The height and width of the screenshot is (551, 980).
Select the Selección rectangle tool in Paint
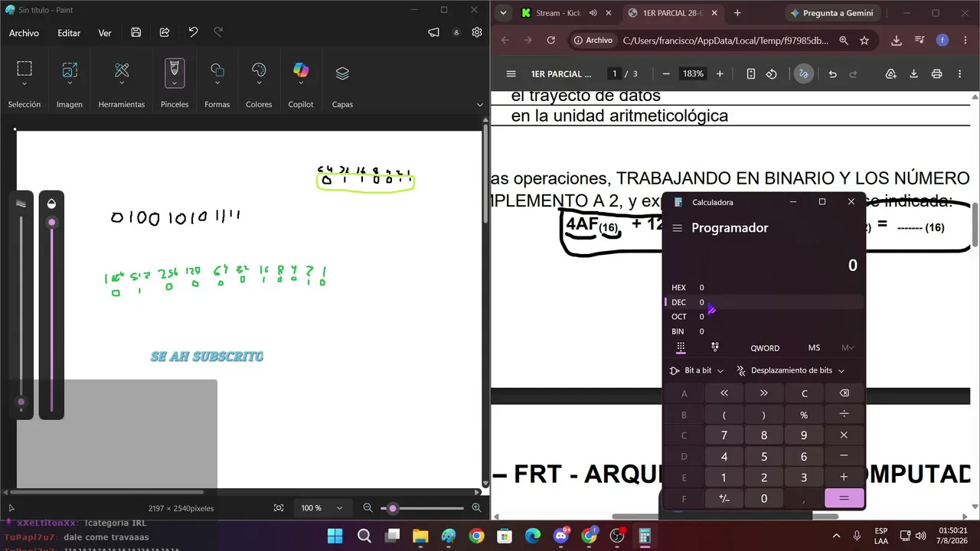coord(24,70)
